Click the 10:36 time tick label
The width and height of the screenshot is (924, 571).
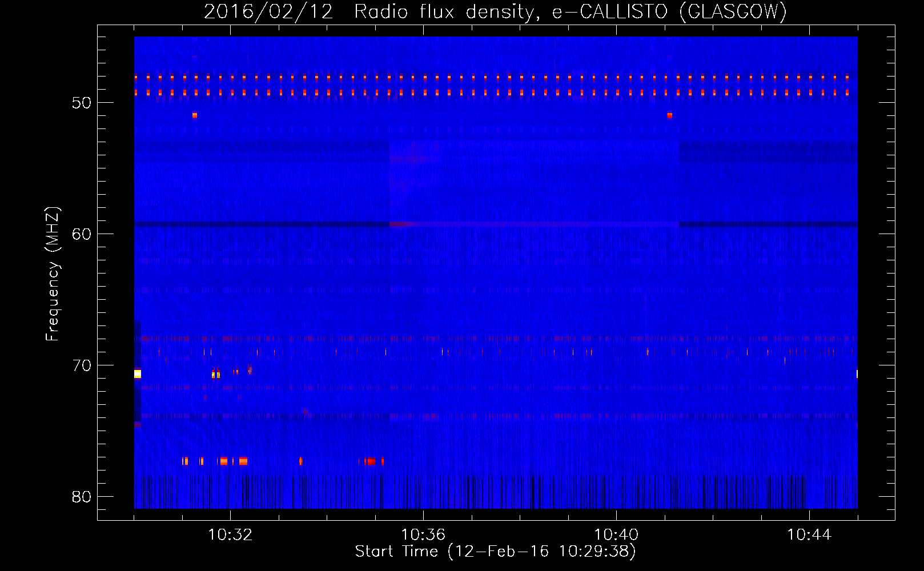click(x=423, y=535)
